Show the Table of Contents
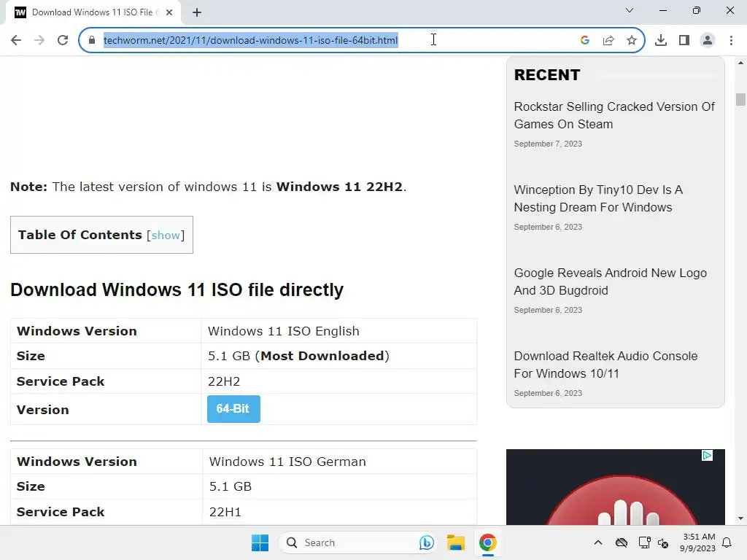 [x=166, y=236]
